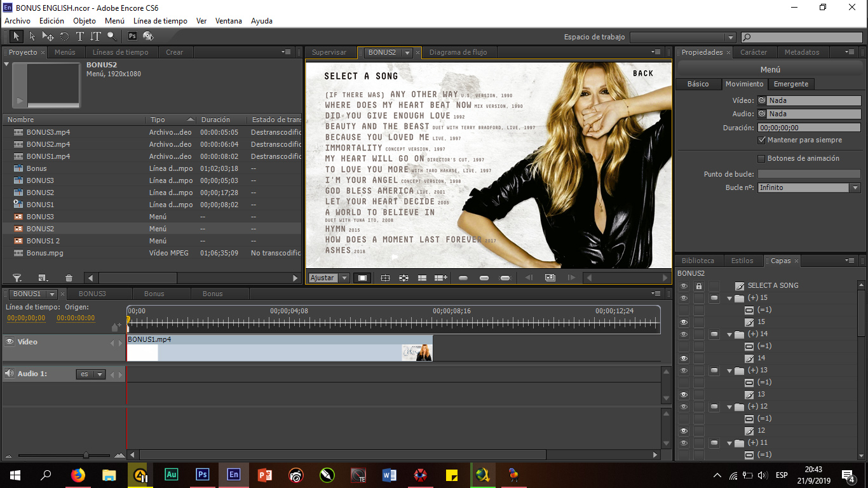Toggle the Video track visibility eye

[x=10, y=342]
